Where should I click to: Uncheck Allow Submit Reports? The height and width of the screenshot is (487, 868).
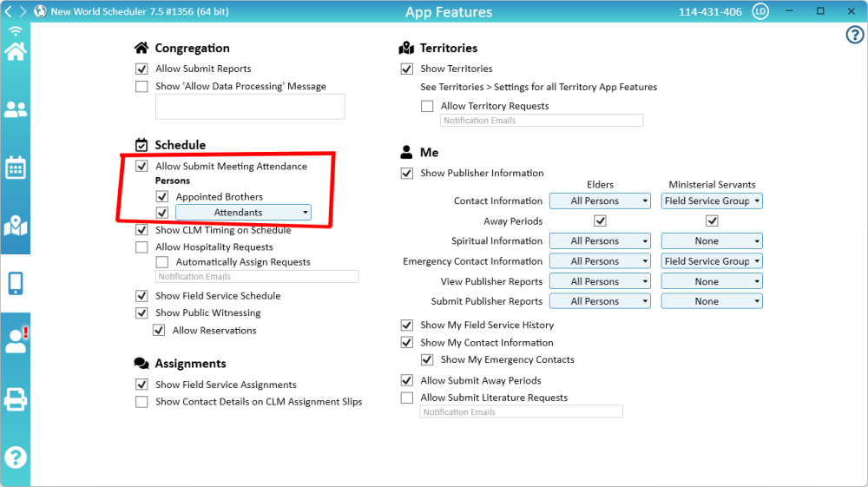141,69
